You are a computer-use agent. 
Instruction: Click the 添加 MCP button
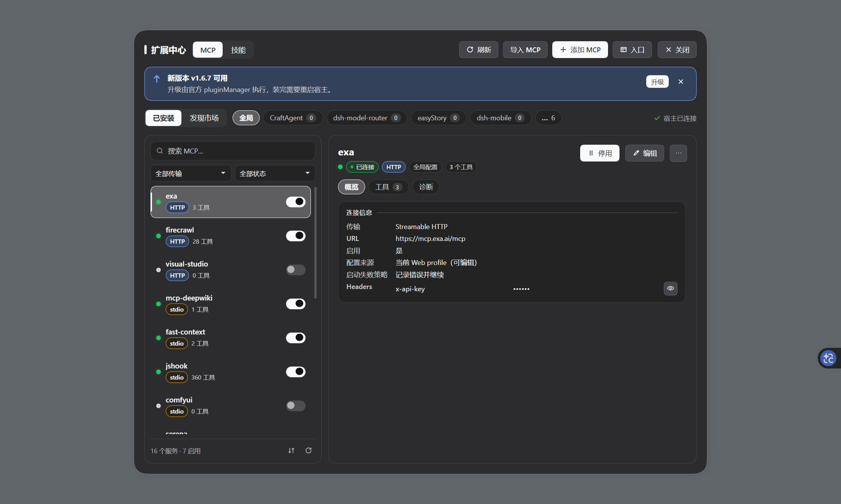click(580, 50)
